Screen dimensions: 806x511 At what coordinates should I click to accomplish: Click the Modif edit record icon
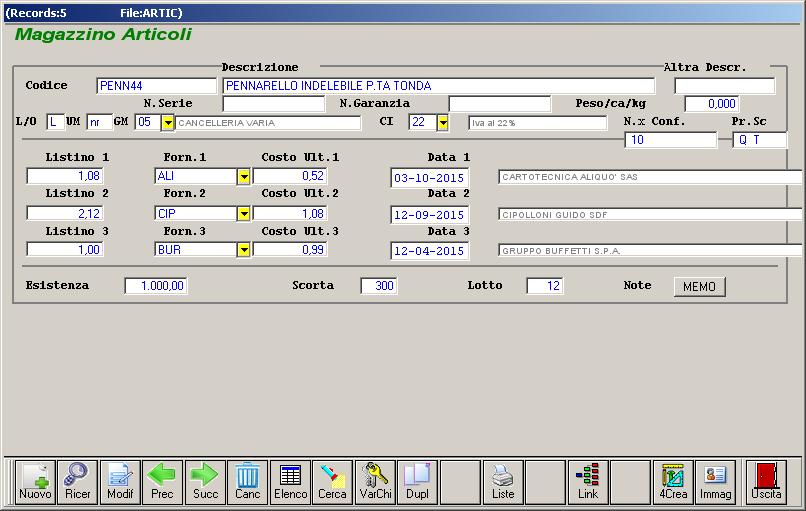tap(120, 481)
